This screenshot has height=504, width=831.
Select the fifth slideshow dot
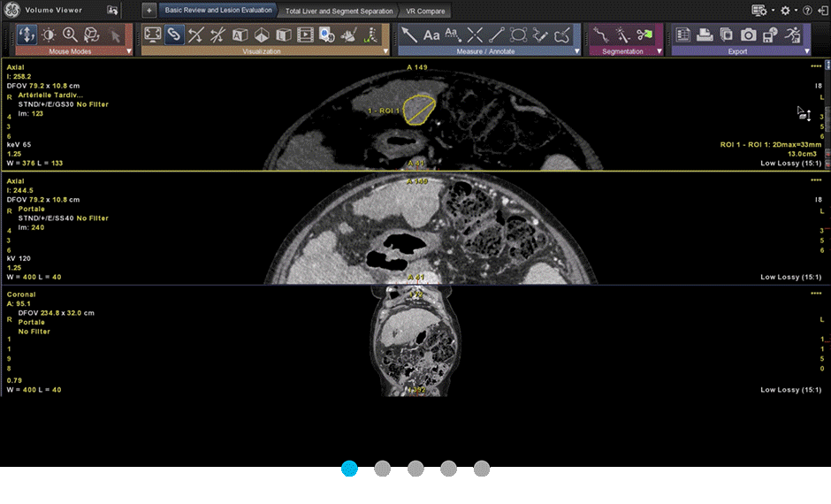point(482,469)
